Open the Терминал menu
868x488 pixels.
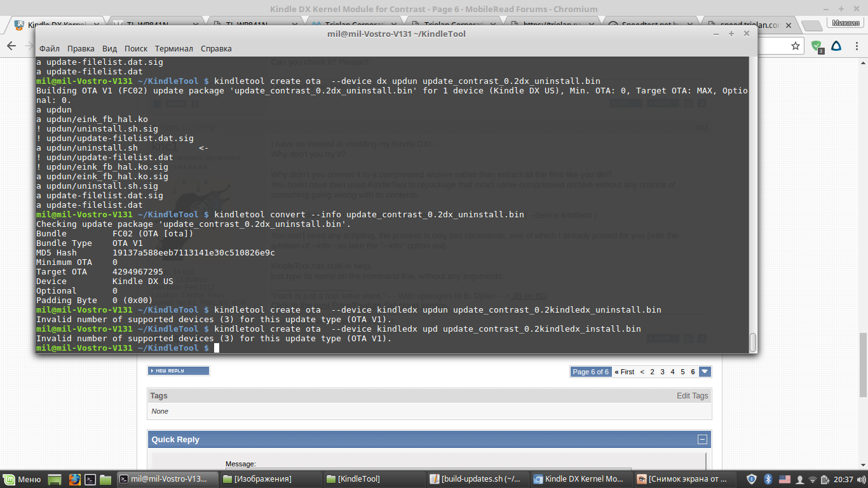pyautogui.click(x=174, y=48)
